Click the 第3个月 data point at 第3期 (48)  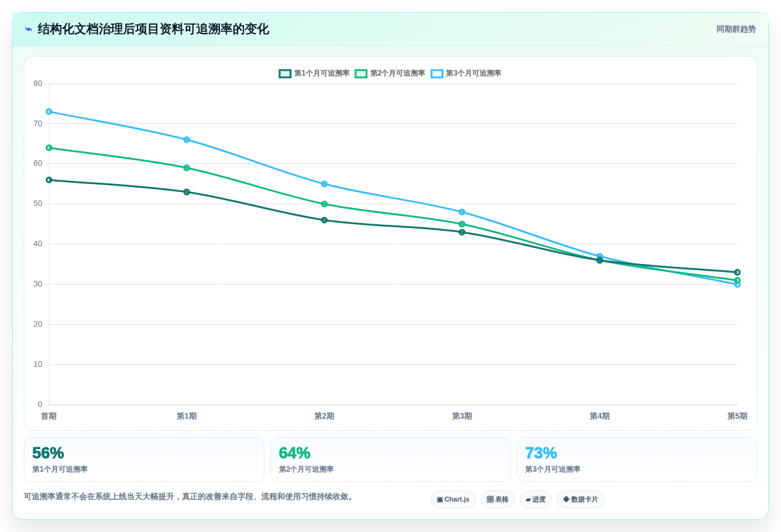(x=462, y=212)
